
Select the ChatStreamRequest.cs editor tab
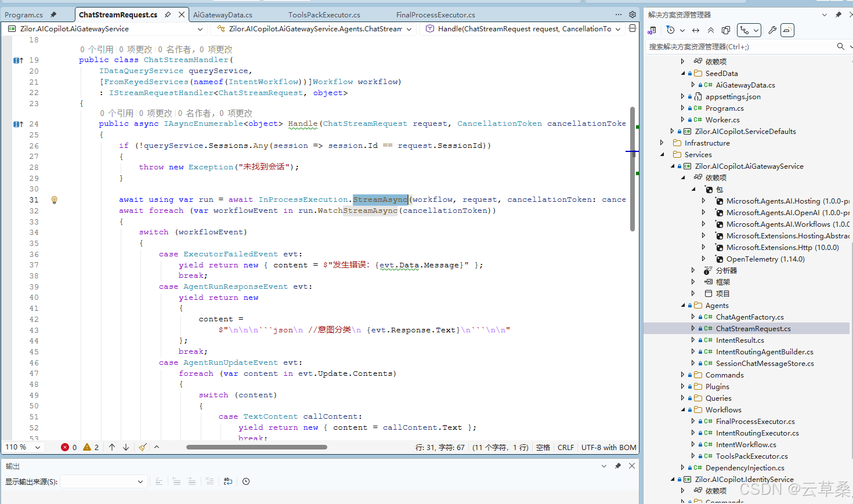[118, 14]
